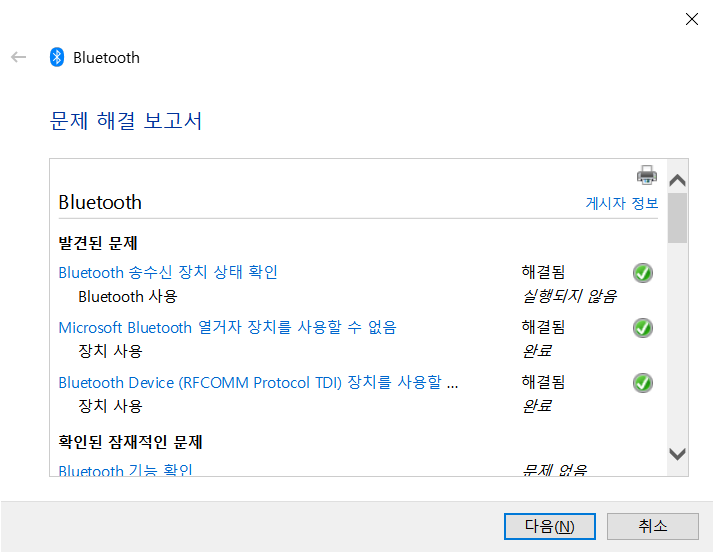Click 해결됨 status for Bluetooth 송수신 장치
This screenshot has height=553, width=714.
click(x=543, y=272)
